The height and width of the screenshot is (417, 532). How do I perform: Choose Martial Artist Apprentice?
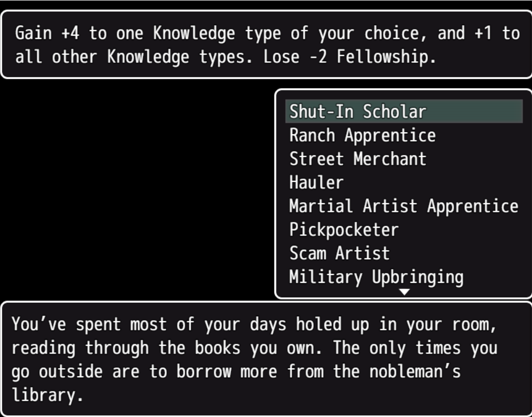point(403,206)
